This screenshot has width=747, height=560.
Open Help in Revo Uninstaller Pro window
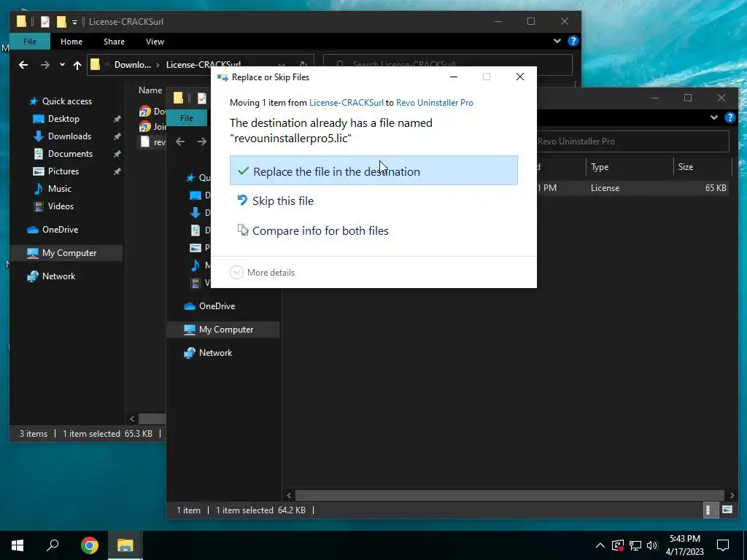pyautogui.click(x=729, y=117)
